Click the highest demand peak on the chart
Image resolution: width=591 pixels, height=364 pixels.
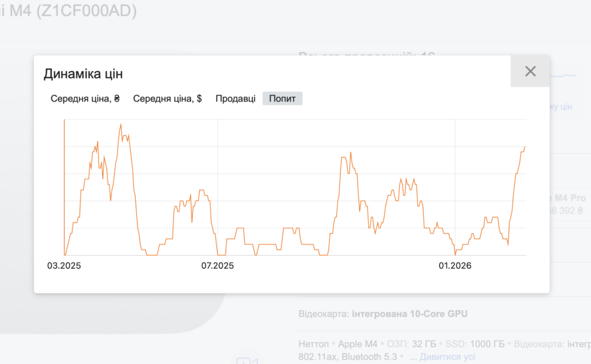121,125
